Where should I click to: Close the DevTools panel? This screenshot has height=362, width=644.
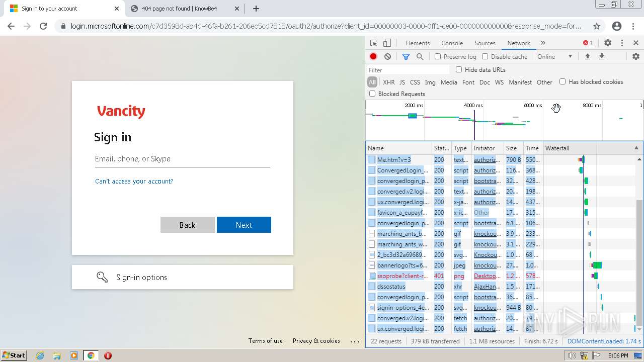point(636,43)
